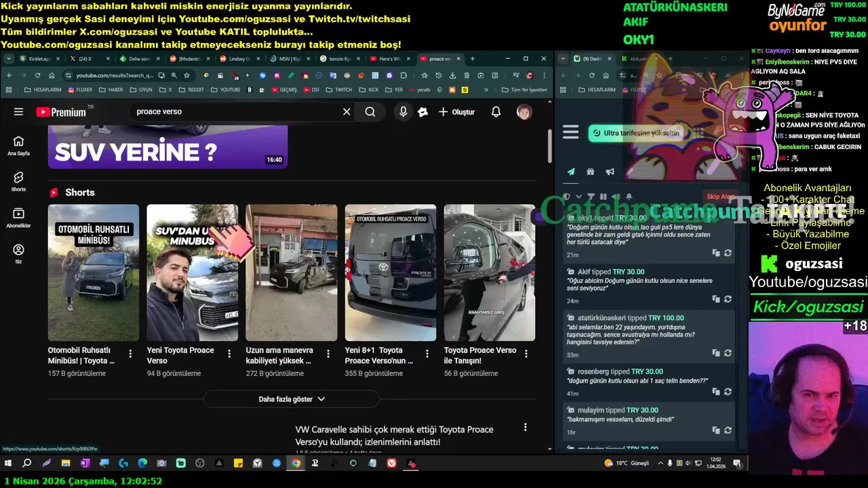Open the VW Caravelle sahibi video title
Image resolution: width=868 pixels, height=488 pixels.
pos(394,436)
